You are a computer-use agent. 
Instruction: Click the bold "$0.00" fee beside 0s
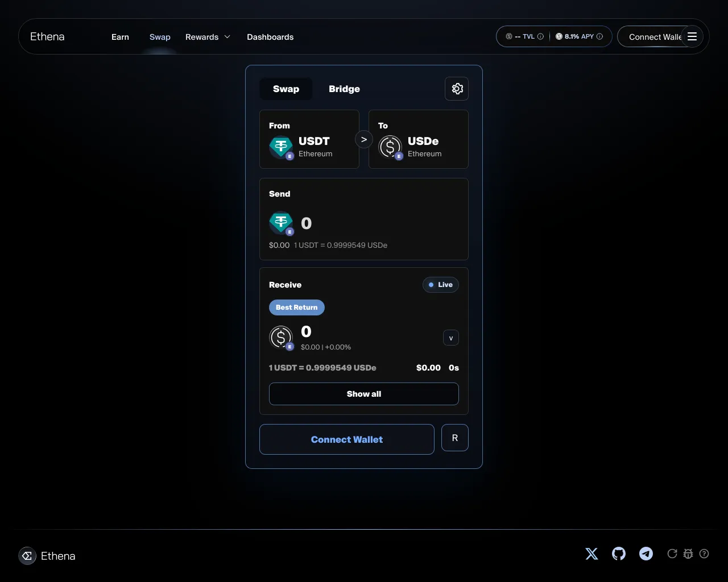(x=428, y=368)
